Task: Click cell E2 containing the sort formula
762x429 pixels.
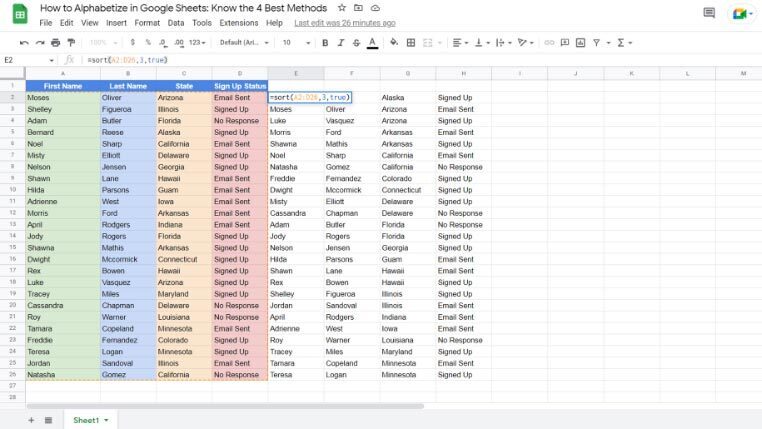Action: click(310, 98)
